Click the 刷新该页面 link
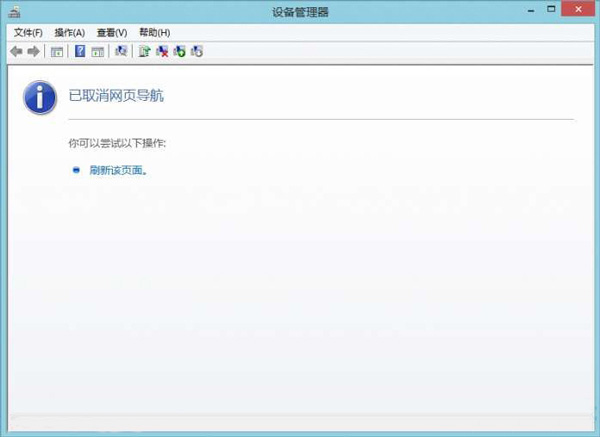 coord(118,170)
